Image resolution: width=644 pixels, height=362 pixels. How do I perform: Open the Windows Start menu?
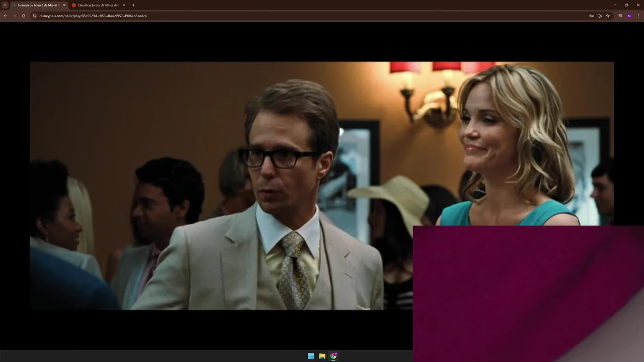click(x=311, y=356)
